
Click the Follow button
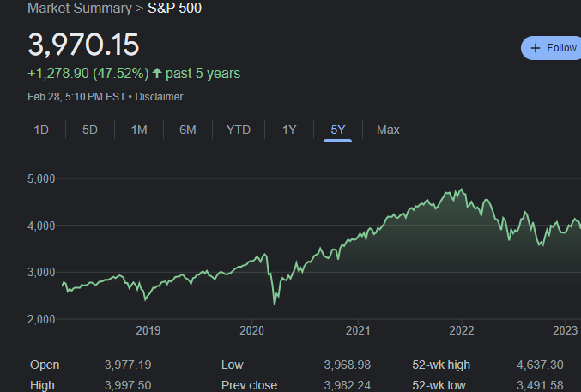pyautogui.click(x=551, y=48)
